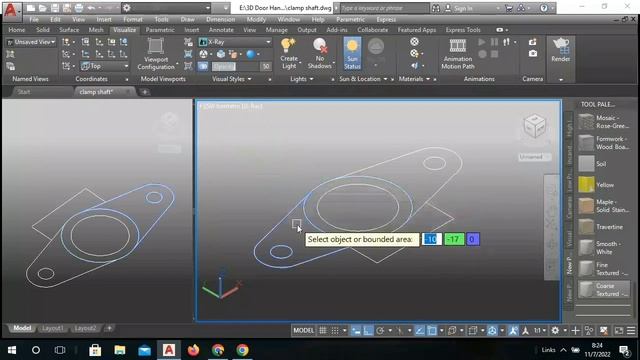
Task: Switch to the Start document tab
Action: (24, 92)
